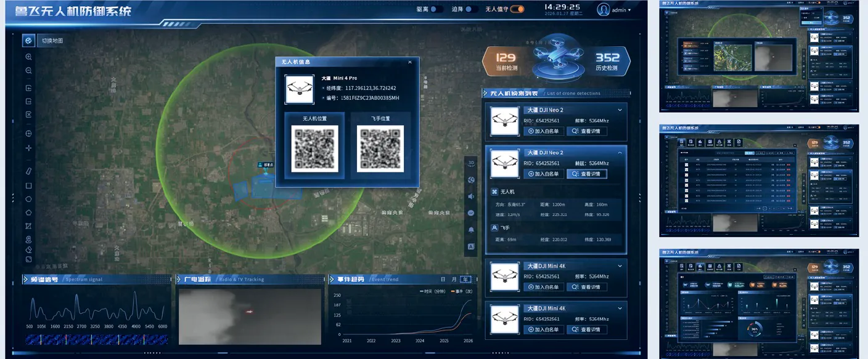Click the map switch icon beside 切换地图

[x=28, y=41]
